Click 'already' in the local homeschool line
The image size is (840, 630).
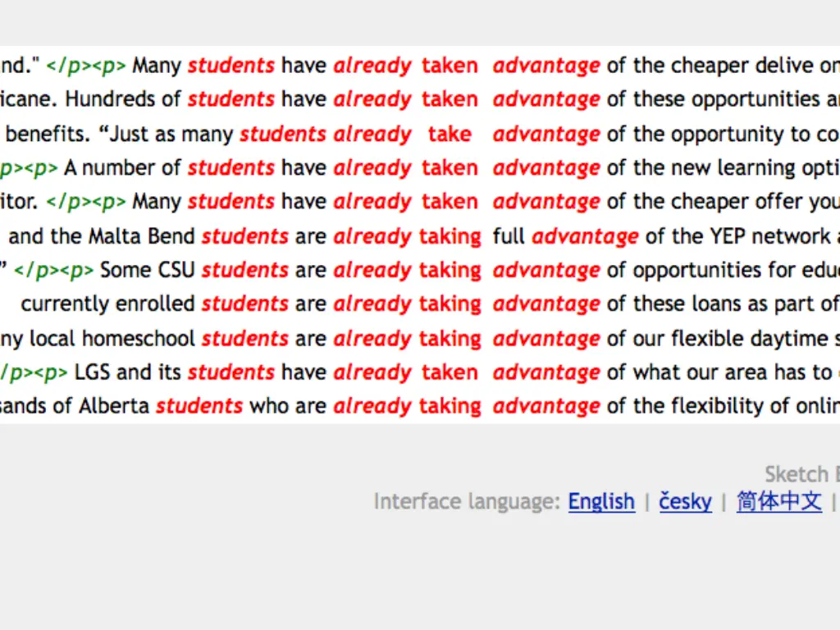(372, 339)
